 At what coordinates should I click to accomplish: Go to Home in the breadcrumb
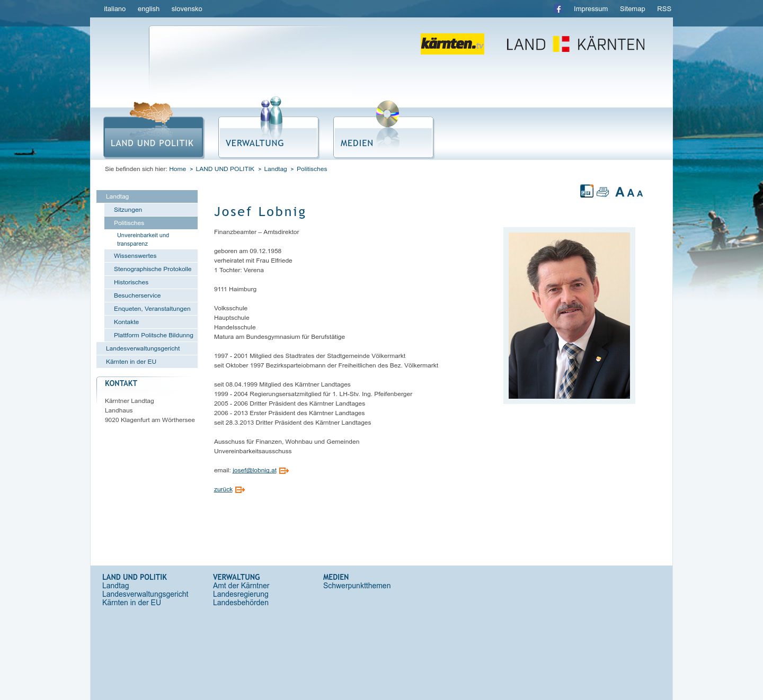coord(178,169)
